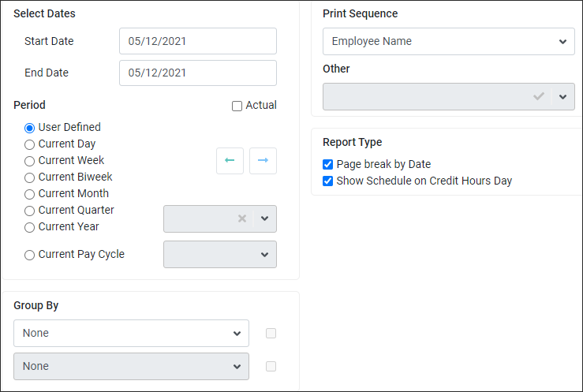Viewport: 583px width, 392px height.
Task: Select the Current Month radio option
Action: (29, 194)
